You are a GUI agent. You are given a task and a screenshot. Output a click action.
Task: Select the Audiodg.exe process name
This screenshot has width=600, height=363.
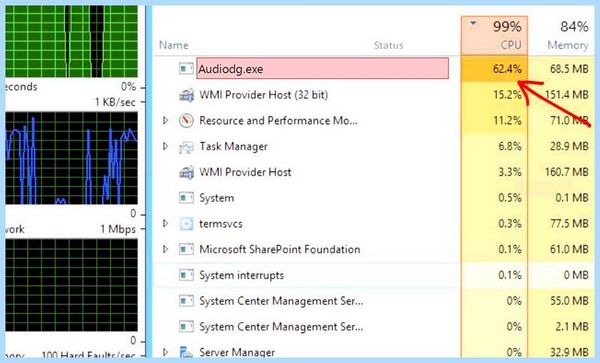[x=231, y=69]
